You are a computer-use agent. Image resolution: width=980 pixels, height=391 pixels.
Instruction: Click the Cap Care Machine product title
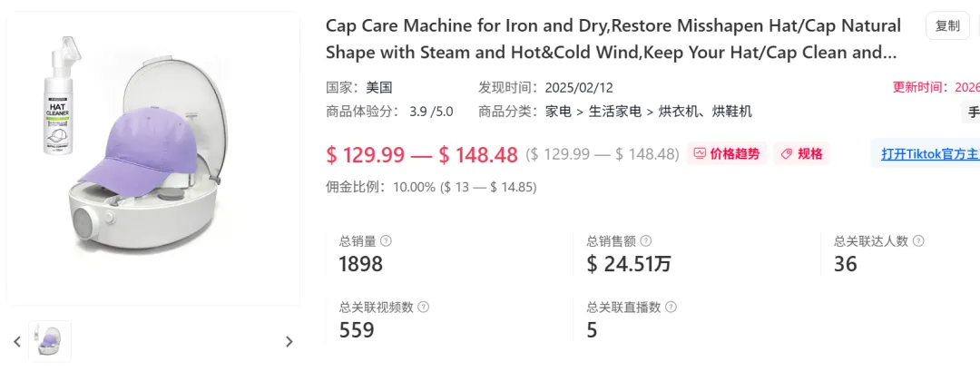pyautogui.click(x=613, y=39)
